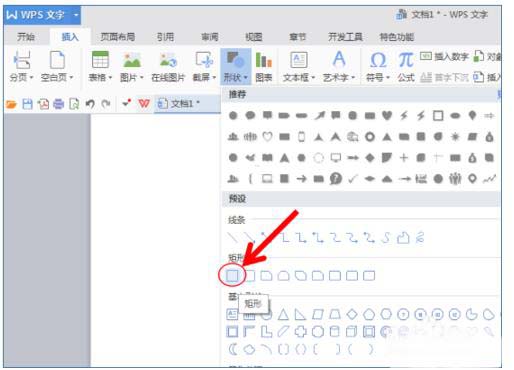Click the print icon
This screenshot has height=370, width=514.
click(x=59, y=104)
